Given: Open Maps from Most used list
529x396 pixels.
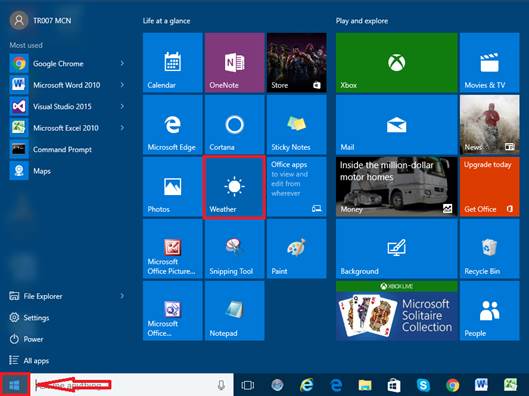Looking at the screenshot, I should click(x=67, y=171).
